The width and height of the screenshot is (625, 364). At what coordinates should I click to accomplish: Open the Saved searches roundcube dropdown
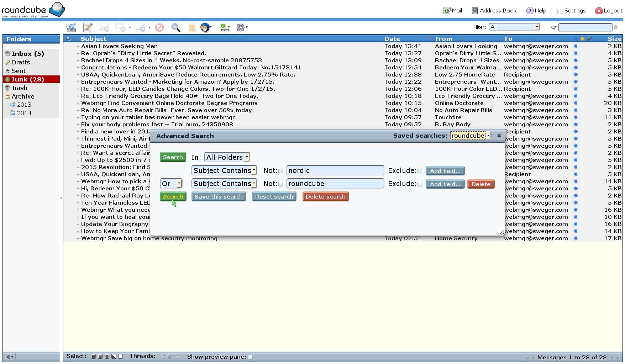471,136
